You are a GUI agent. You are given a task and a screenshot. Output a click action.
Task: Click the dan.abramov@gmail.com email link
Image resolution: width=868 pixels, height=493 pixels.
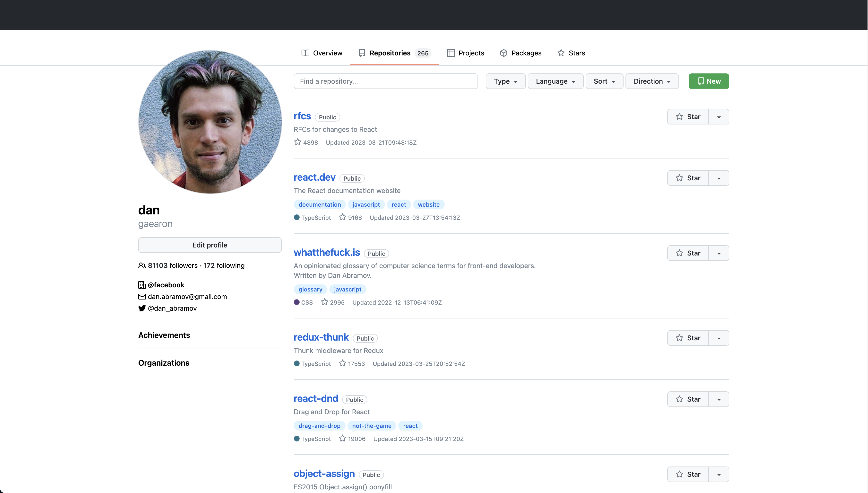tap(187, 297)
